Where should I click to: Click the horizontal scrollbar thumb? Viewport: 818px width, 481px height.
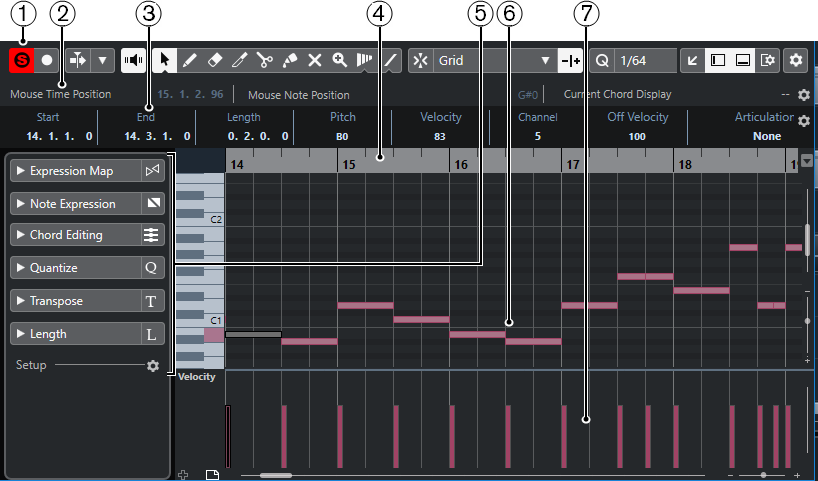(276, 475)
